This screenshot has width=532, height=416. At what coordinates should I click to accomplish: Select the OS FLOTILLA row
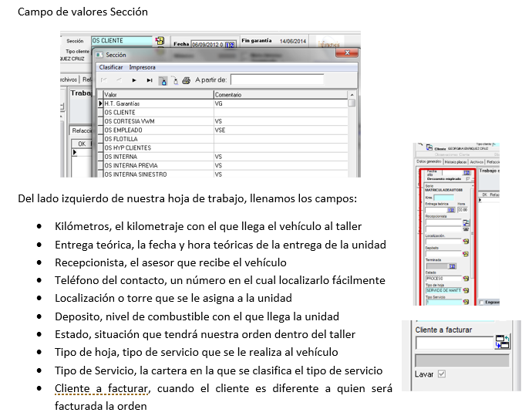[223, 139]
